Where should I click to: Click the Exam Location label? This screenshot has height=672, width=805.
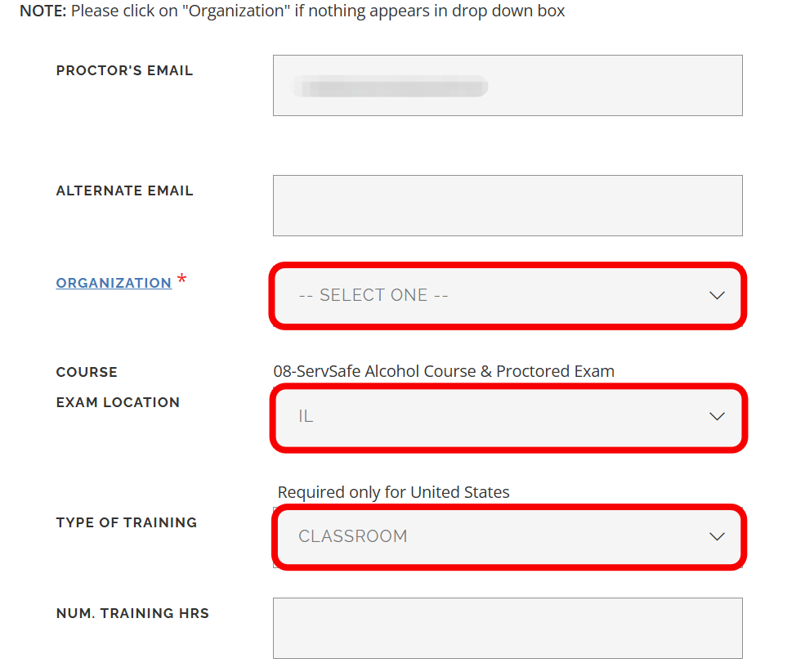point(118,402)
